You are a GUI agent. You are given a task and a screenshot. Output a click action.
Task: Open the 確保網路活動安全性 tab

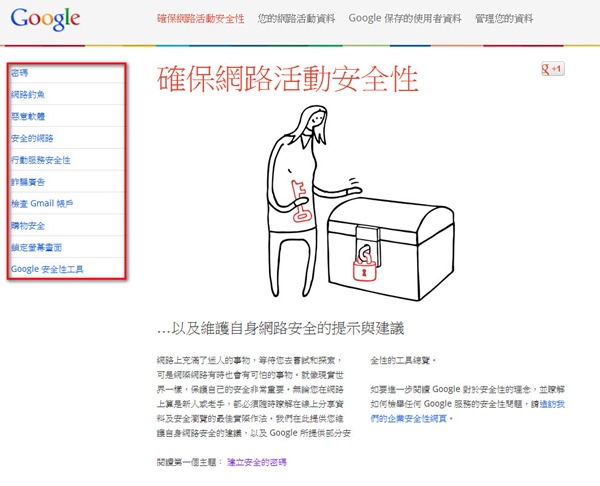pos(201,18)
